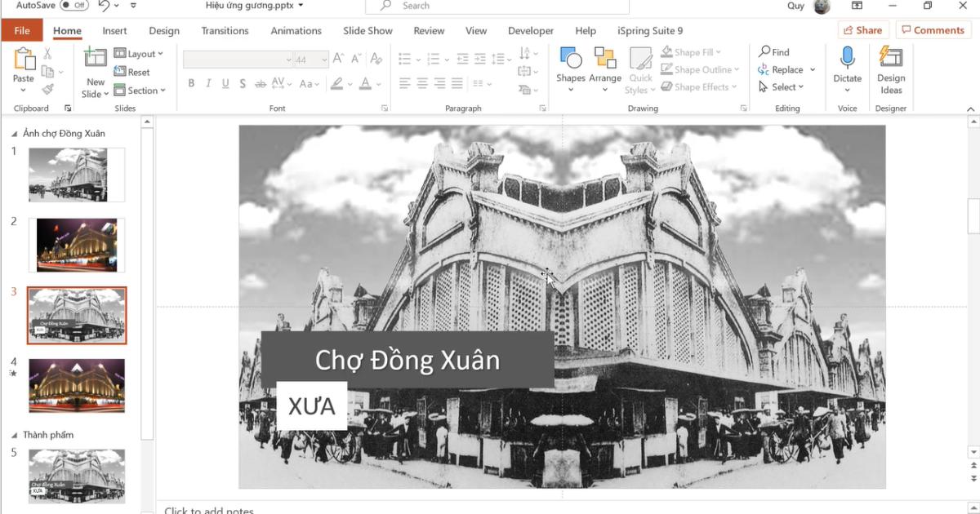This screenshot has height=514, width=980.
Task: Apply Italic formatting
Action: (207, 82)
